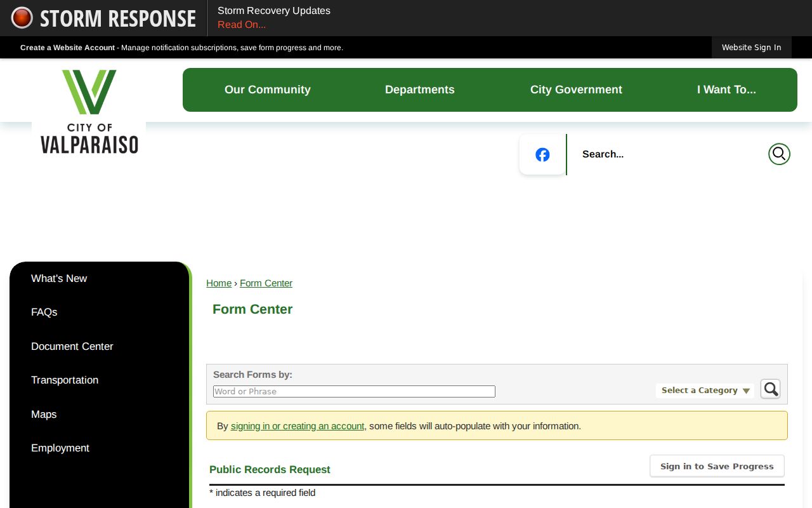Follow the Read On... storm link
This screenshot has height=508, width=812.
coord(242,25)
